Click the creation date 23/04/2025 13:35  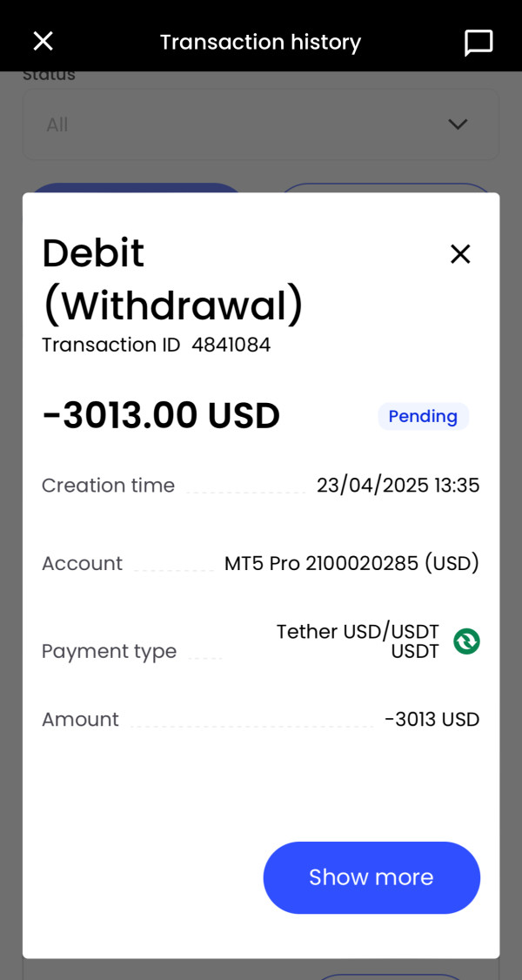click(398, 486)
